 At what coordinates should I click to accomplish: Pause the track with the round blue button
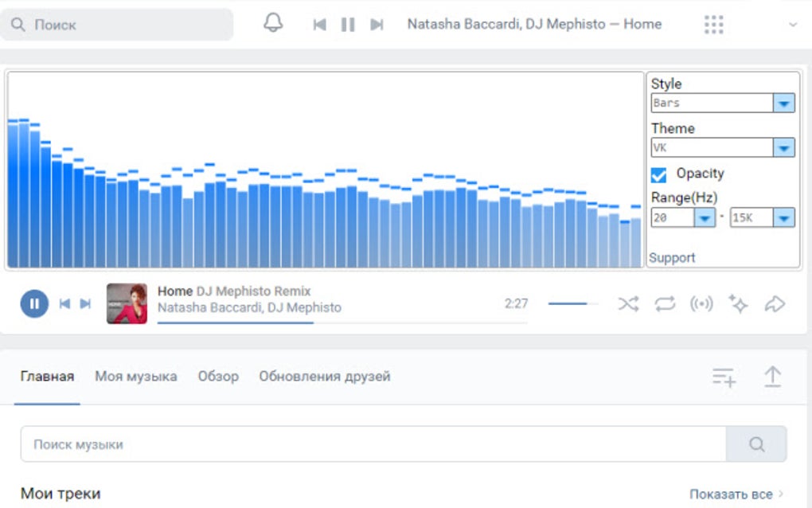[33, 303]
